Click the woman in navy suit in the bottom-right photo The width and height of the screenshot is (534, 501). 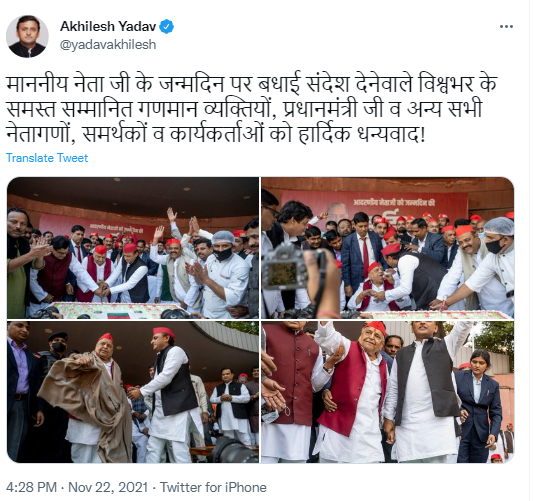click(x=480, y=405)
